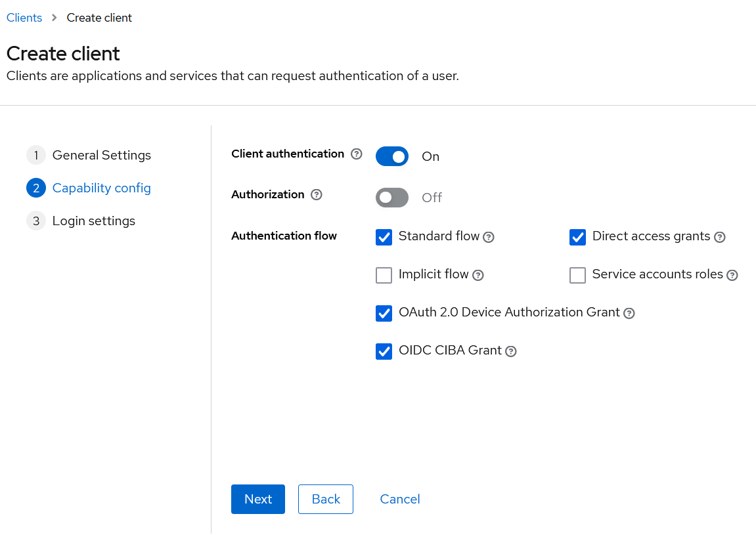756x535 pixels.
Task: Click the OIDC CIBA Grant help icon
Action: coord(511,352)
